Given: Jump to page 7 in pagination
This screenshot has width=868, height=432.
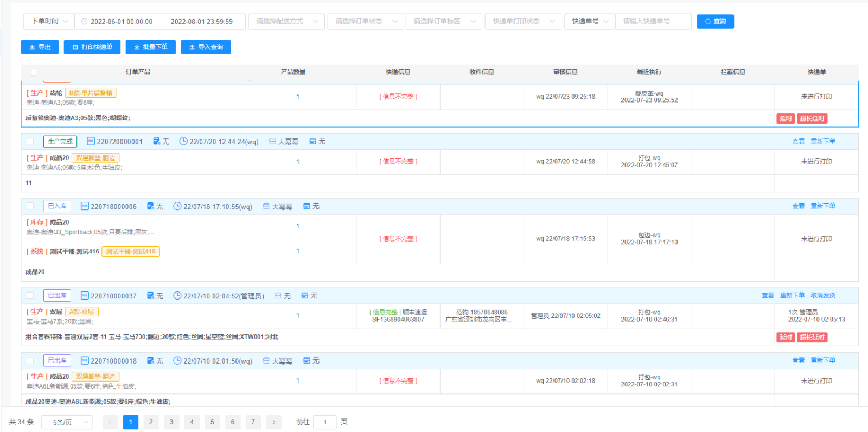Looking at the screenshot, I should (253, 422).
